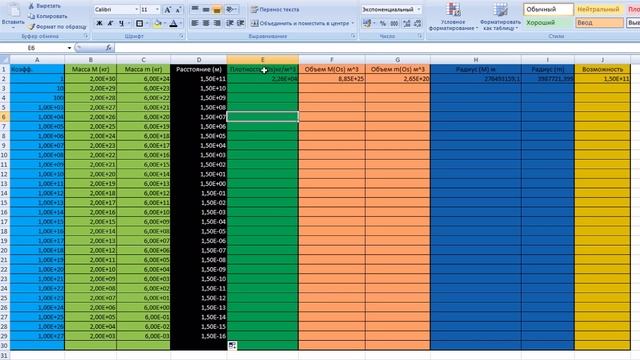Apply the Обычный cell style
The width and height of the screenshot is (640, 360).
[x=549, y=9]
